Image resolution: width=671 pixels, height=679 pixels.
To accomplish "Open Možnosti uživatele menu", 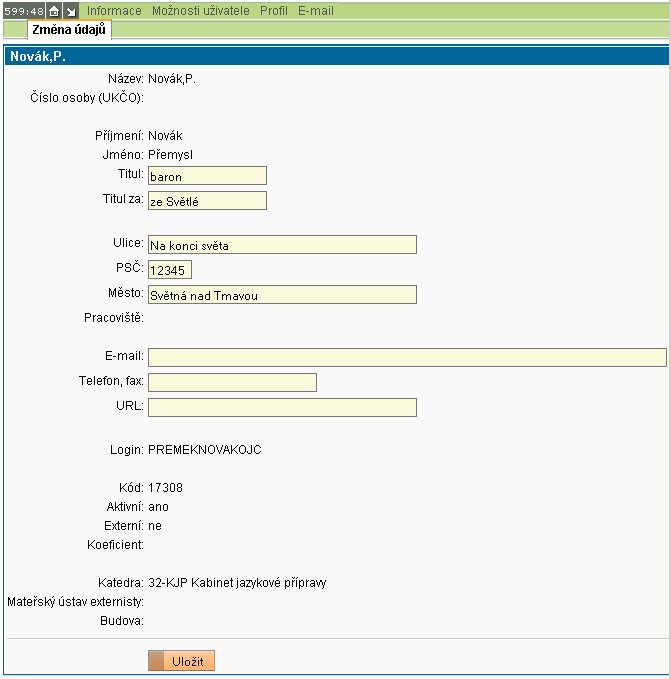I will (x=200, y=11).
